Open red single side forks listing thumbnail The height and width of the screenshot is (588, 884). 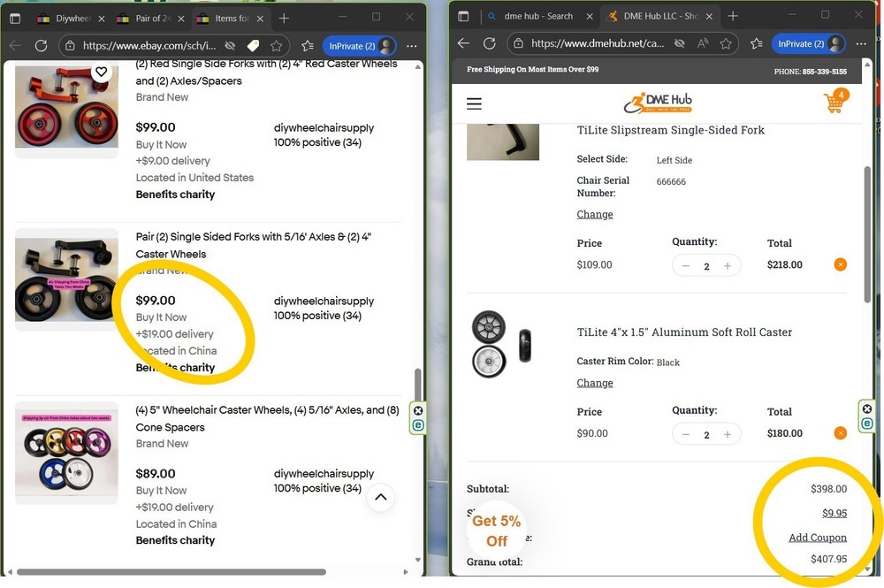click(66, 107)
